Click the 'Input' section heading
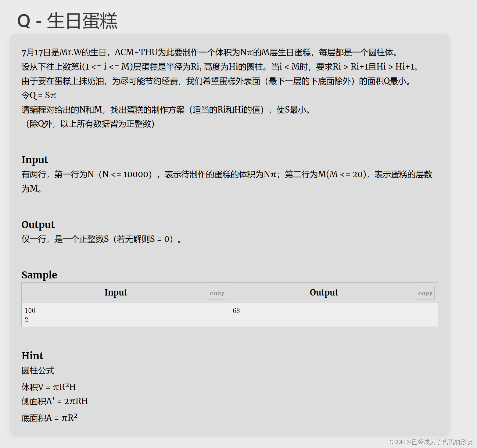Screen dimensions: 477x448 click(x=35, y=160)
